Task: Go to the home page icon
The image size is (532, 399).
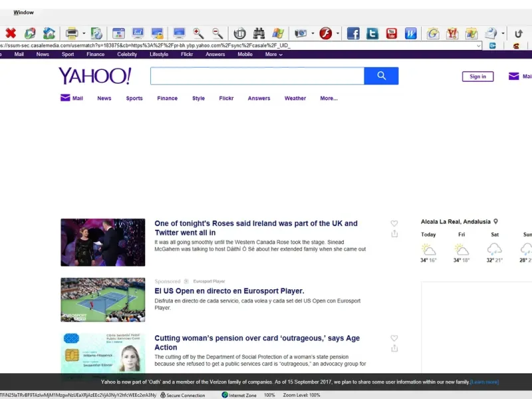Action: [49, 33]
